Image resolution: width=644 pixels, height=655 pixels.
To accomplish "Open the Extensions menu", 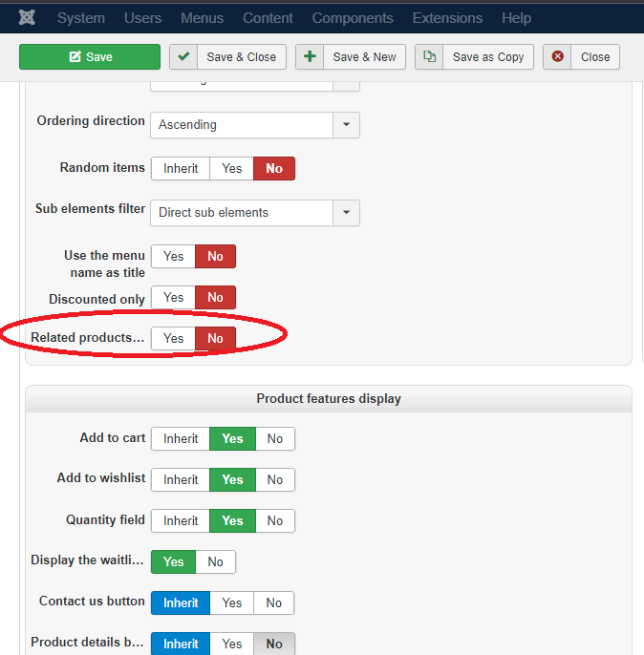I will [447, 18].
